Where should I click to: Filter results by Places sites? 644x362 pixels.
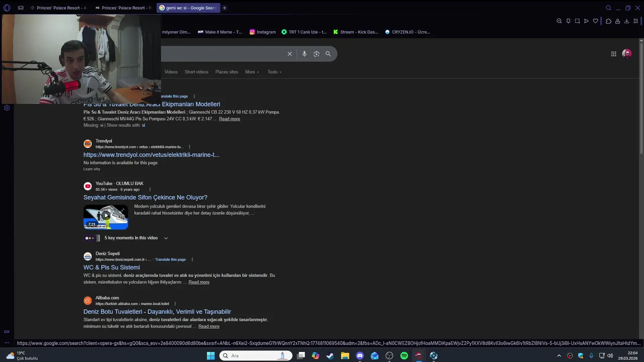tap(226, 72)
